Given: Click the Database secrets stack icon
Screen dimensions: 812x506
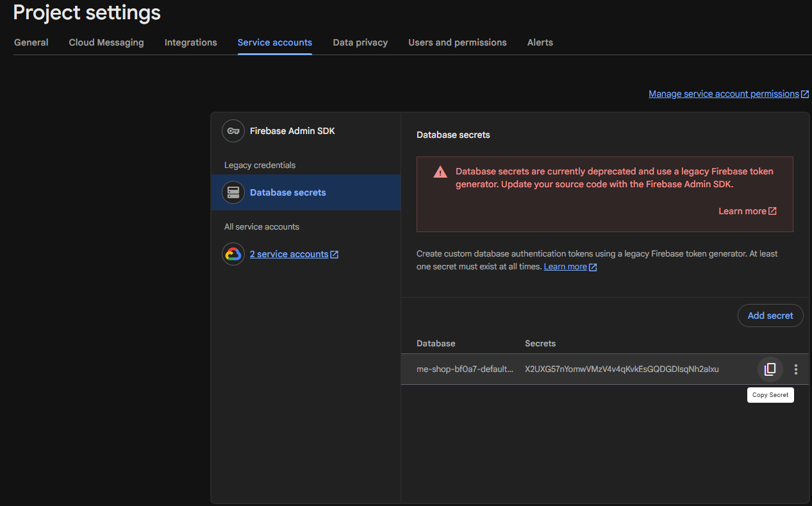Looking at the screenshot, I should (233, 192).
